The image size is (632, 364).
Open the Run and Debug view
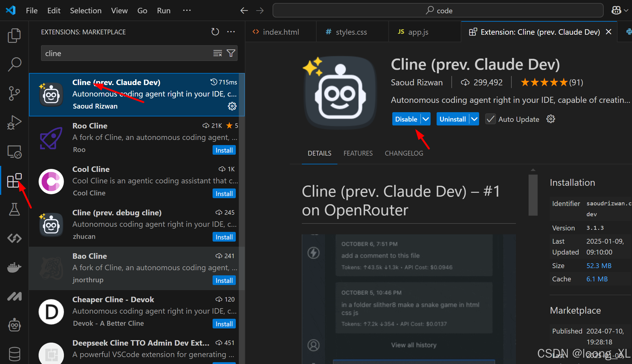coord(14,122)
